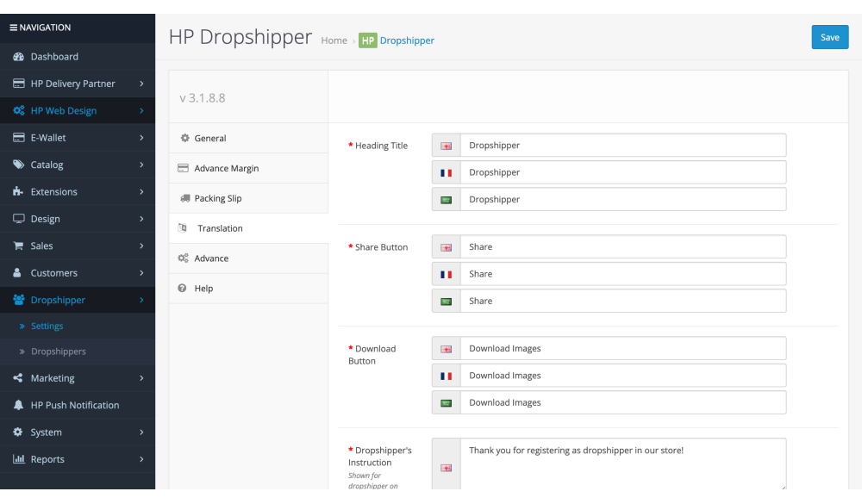Open the Translation tab
This screenshot has width=862, height=504.
pyautogui.click(x=220, y=228)
